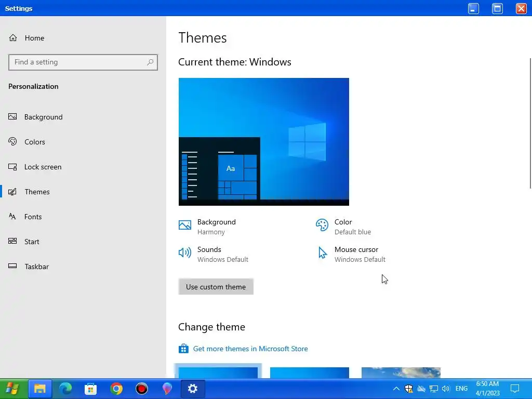Click the Colors palette icon in sidebar

(12, 141)
